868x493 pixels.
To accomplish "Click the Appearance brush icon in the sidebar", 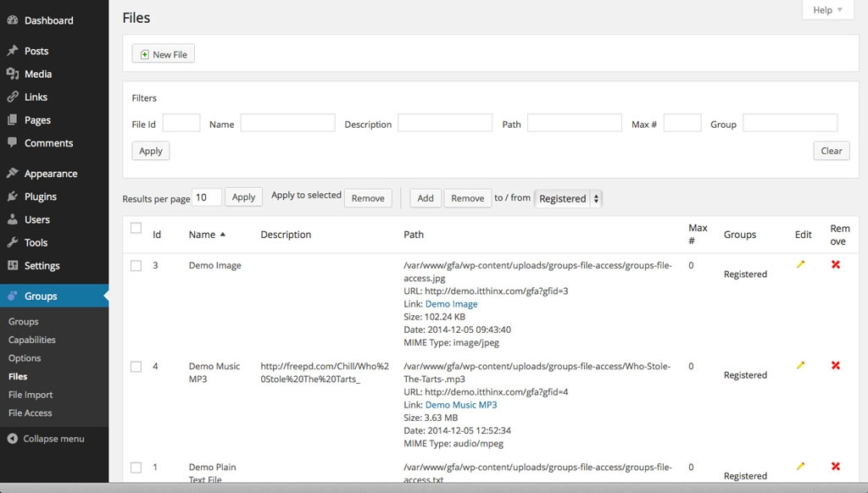I will coord(12,173).
